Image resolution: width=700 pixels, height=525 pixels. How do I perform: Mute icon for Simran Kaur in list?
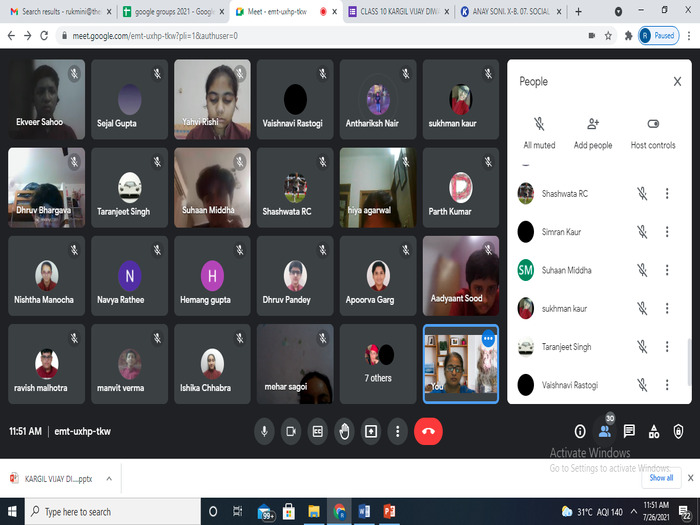[x=642, y=232]
